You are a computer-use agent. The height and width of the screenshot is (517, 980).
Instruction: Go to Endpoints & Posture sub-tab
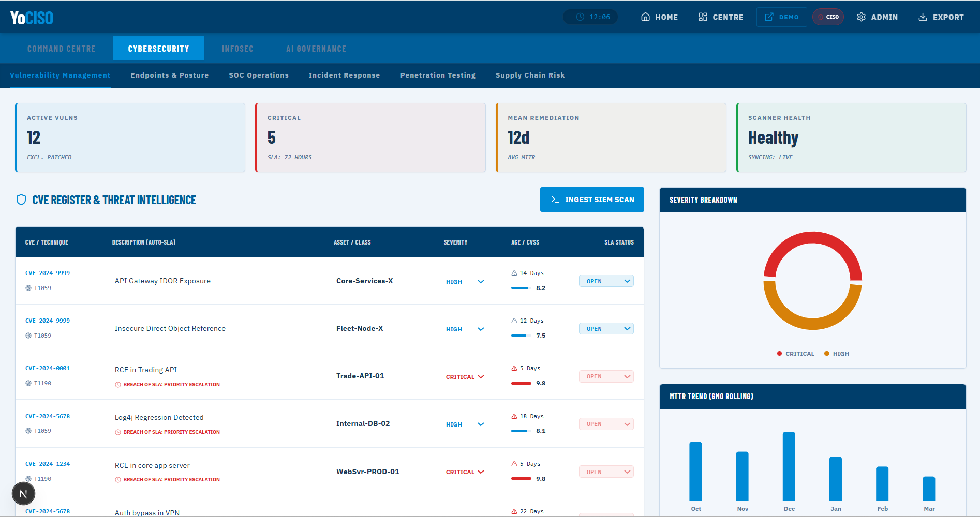point(170,75)
